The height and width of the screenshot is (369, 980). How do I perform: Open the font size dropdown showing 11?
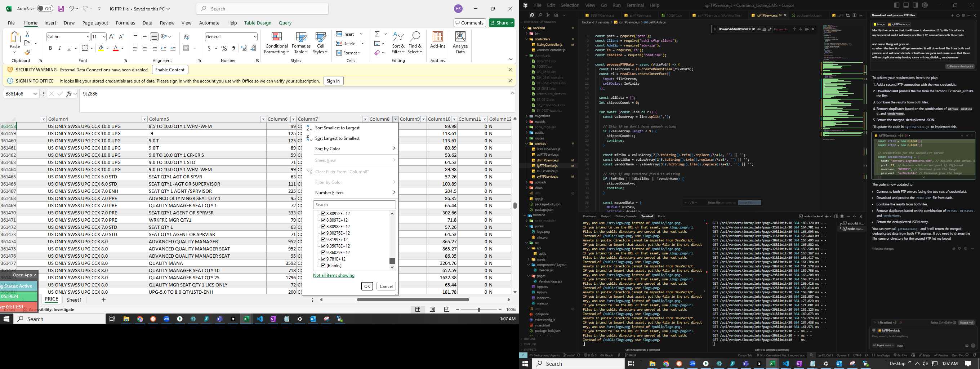point(104,36)
